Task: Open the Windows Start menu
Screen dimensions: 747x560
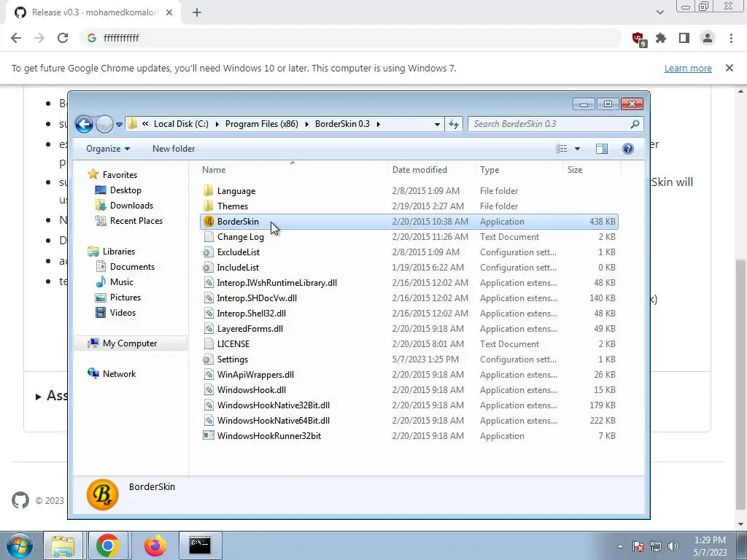Action: pos(20,545)
